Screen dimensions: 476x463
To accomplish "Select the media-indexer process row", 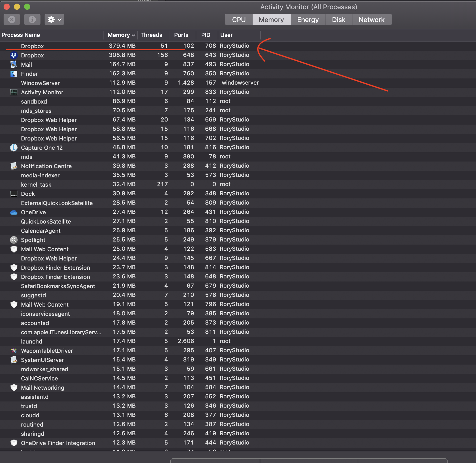I will (x=238, y=175).
